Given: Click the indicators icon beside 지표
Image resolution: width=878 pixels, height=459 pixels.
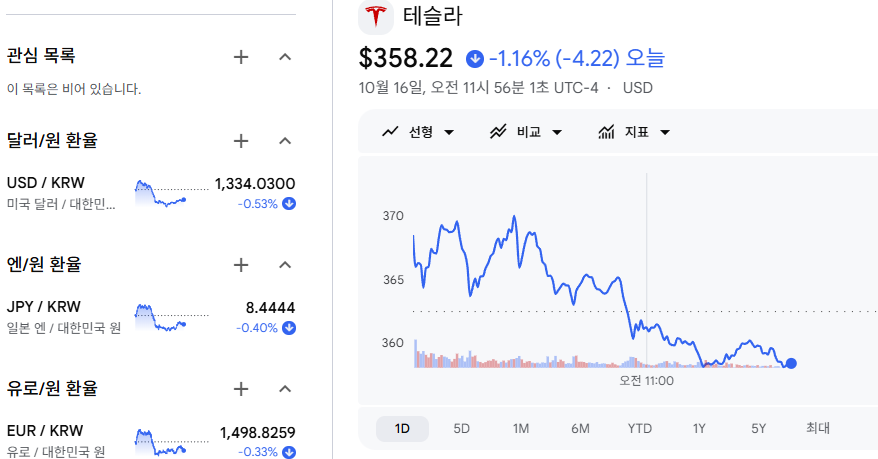Looking at the screenshot, I should [606, 132].
